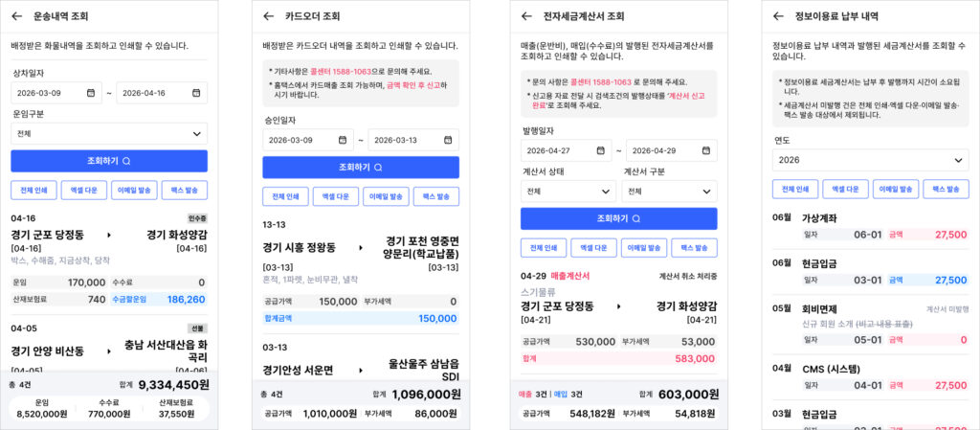980x430 pixels.
Task: Open calendar icon for 발행일자 end 2026-04-29
Action: tap(706, 150)
